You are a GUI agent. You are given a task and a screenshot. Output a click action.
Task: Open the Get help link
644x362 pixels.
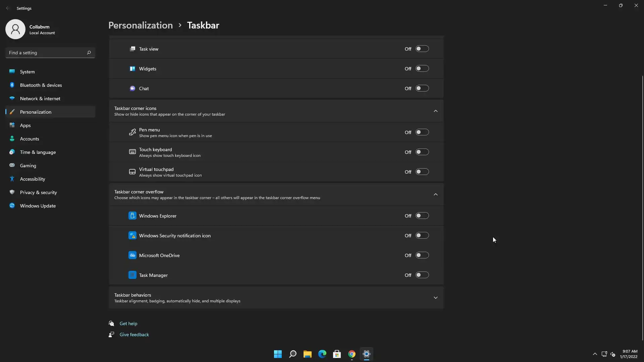(128, 323)
